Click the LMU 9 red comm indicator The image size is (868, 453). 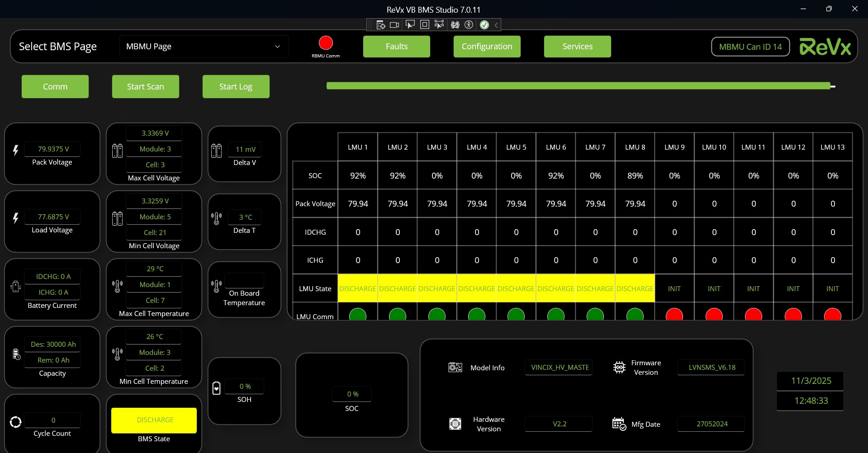674,314
